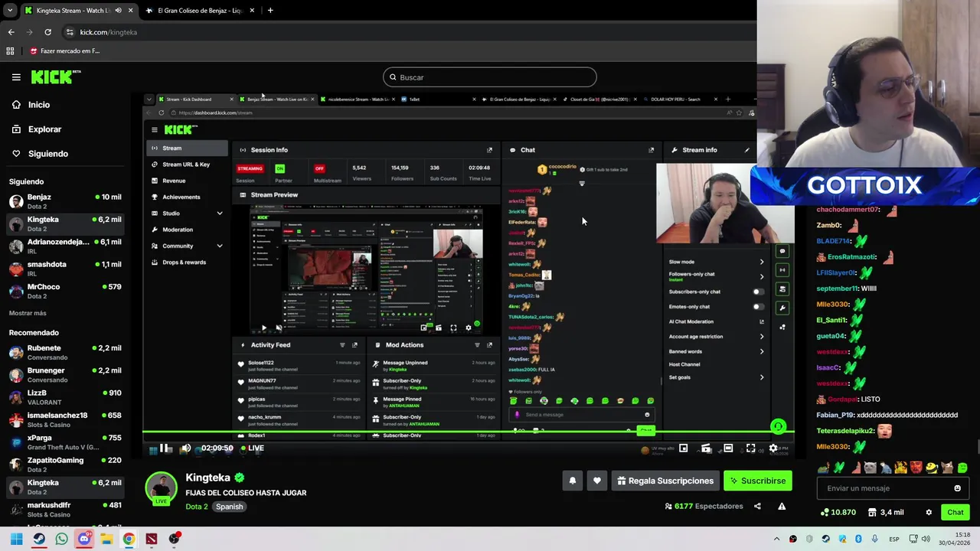The width and height of the screenshot is (980, 551).
Task: Share the Kingteka stream
Action: coord(757,506)
